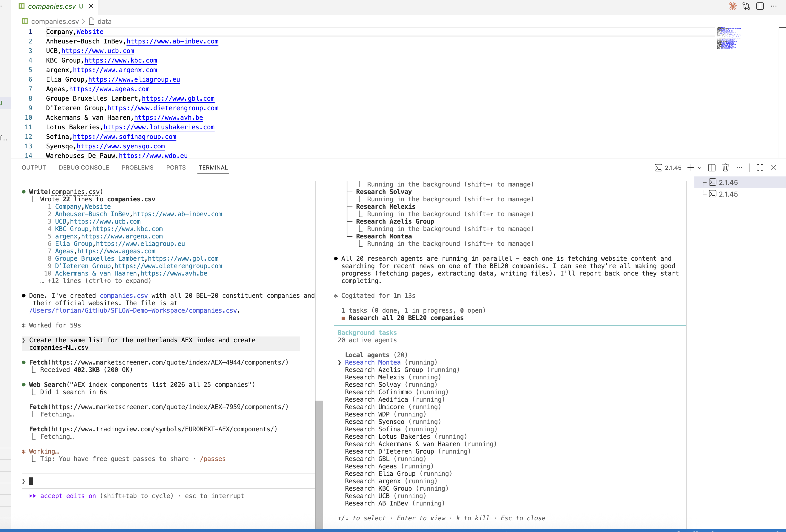786x532 pixels.
Task: Switch to the PROBLEMS tab
Action: tap(137, 167)
